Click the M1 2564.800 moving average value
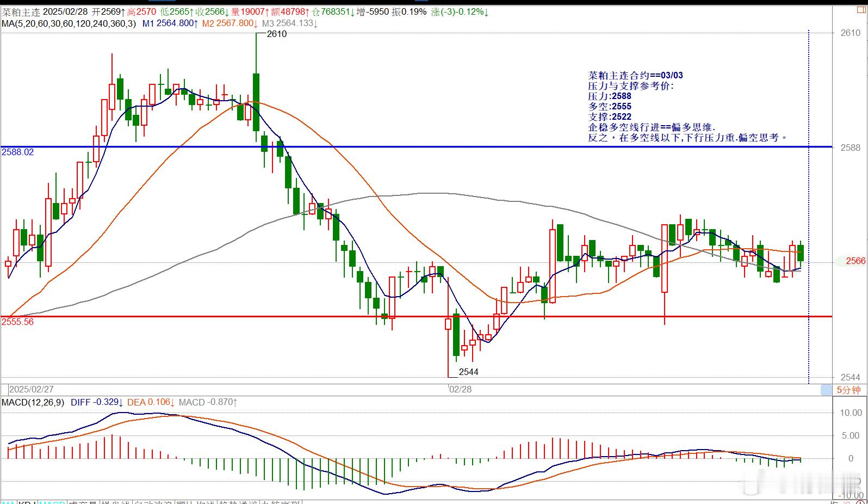This screenshot has height=504, width=868. (x=170, y=23)
